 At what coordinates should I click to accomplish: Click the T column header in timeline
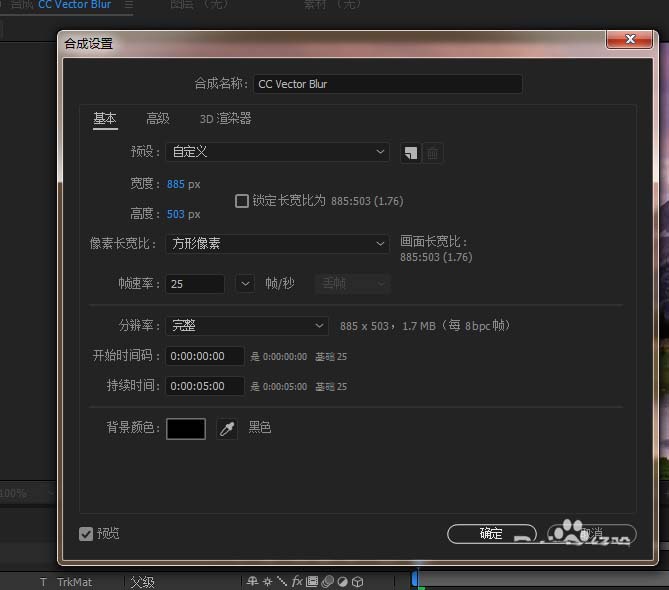[43, 582]
